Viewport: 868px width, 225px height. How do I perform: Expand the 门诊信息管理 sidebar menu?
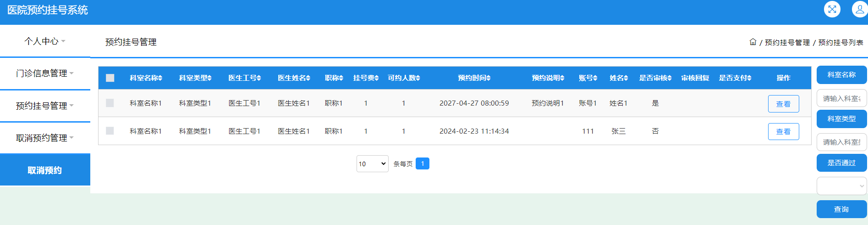pyautogui.click(x=45, y=73)
